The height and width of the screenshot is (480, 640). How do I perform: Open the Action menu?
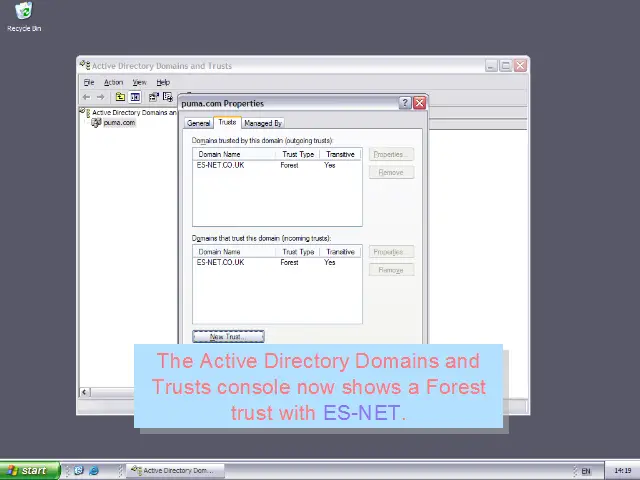113,82
